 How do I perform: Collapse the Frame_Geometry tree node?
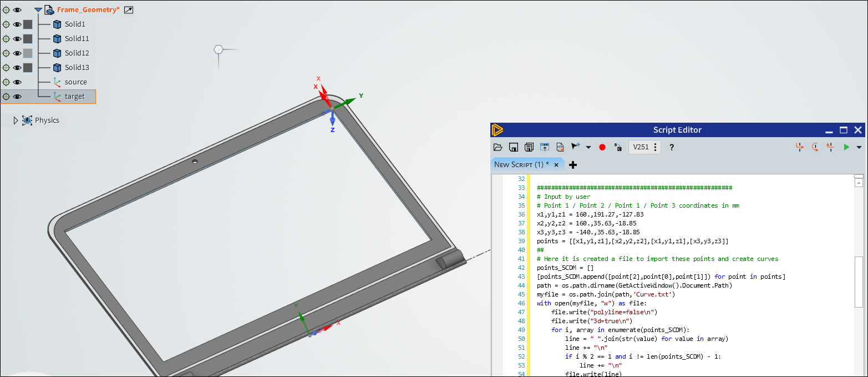point(38,10)
